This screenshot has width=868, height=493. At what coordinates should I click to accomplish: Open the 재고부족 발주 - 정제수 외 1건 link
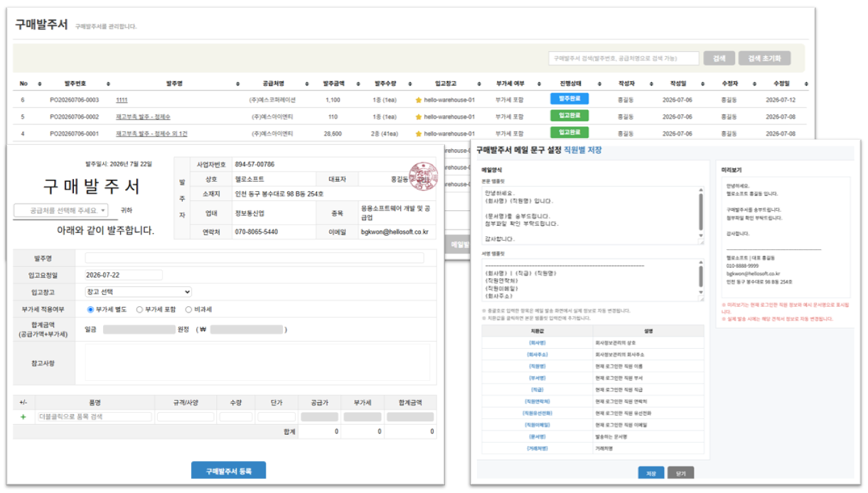151,134
